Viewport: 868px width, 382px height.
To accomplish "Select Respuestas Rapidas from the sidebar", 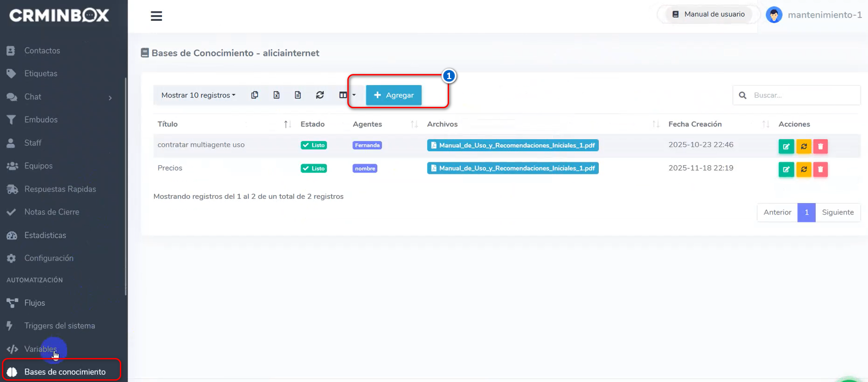I will tap(60, 189).
